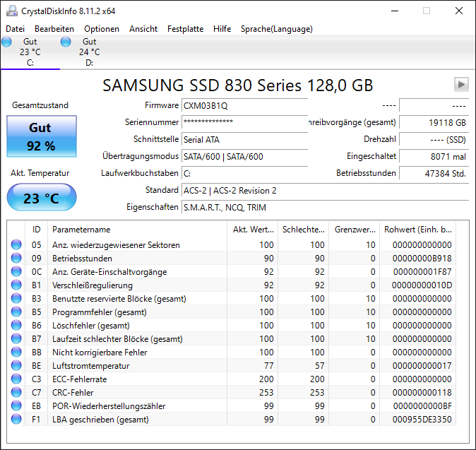Select raw value 00000000B918
Viewport: 476px width, 450px height.
tap(422, 259)
